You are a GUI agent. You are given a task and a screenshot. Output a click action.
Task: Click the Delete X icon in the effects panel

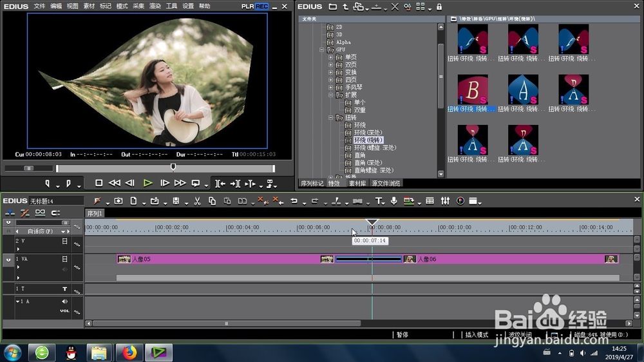pos(395,6)
